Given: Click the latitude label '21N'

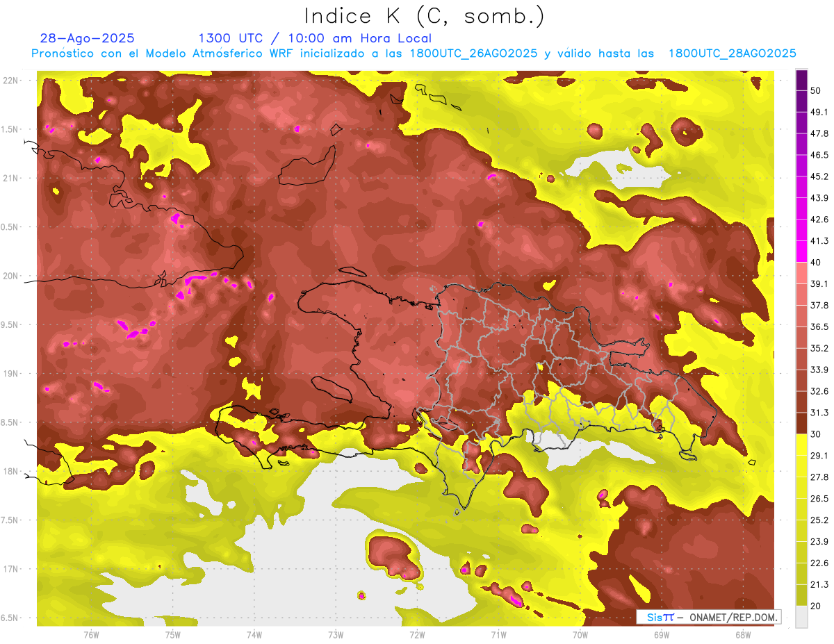Looking at the screenshot, I should coord(10,178).
